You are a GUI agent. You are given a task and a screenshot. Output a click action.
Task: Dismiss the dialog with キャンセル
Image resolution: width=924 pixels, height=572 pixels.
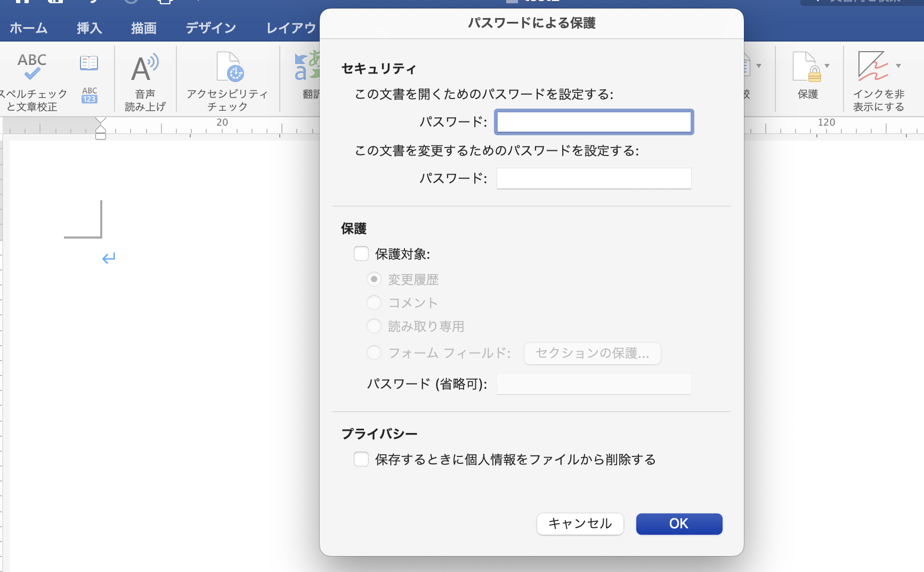pos(580,524)
